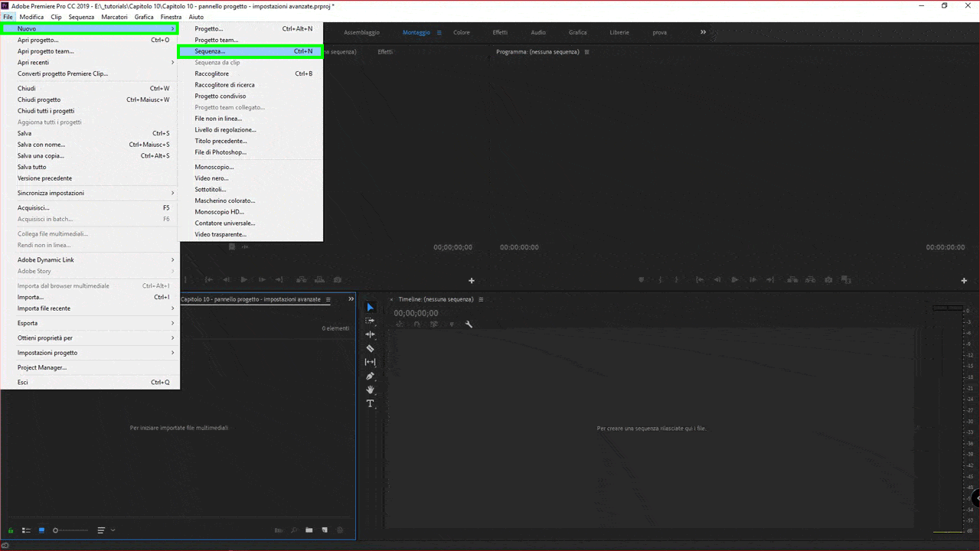This screenshot has height=551, width=980.
Task: Select the Selection tool in the timeline toolbar
Action: pyautogui.click(x=370, y=308)
